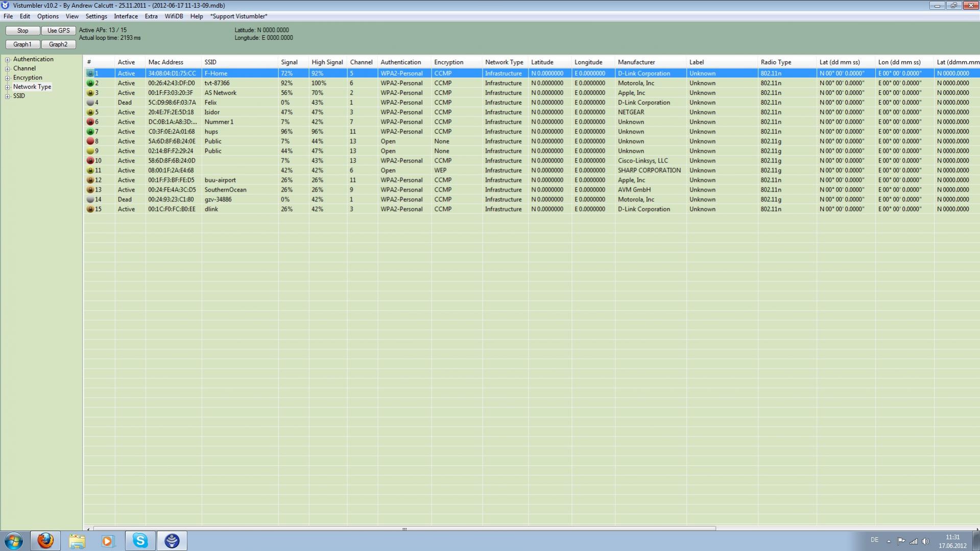980x551 pixels.
Task: Open Skype from taskbar
Action: pyautogui.click(x=140, y=541)
